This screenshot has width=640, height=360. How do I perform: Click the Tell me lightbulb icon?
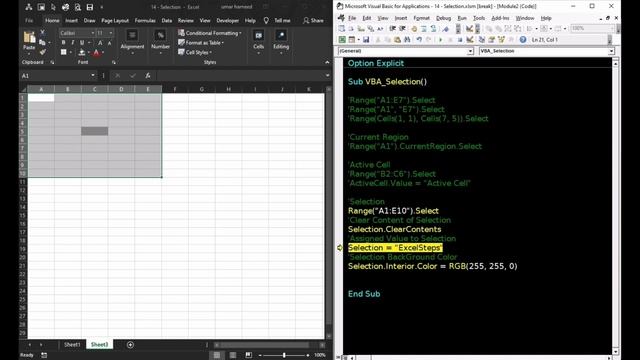[x=266, y=20]
